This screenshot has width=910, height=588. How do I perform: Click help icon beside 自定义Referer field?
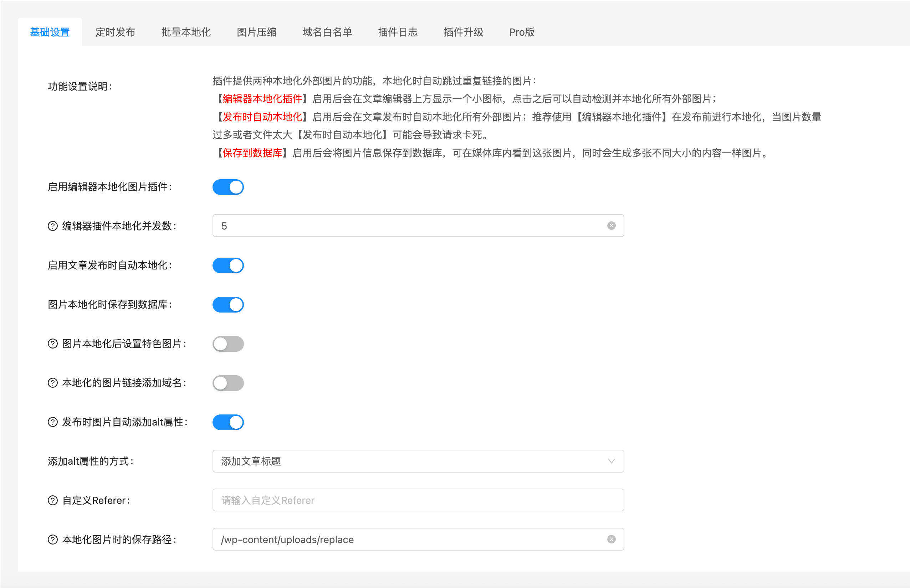pos(53,500)
